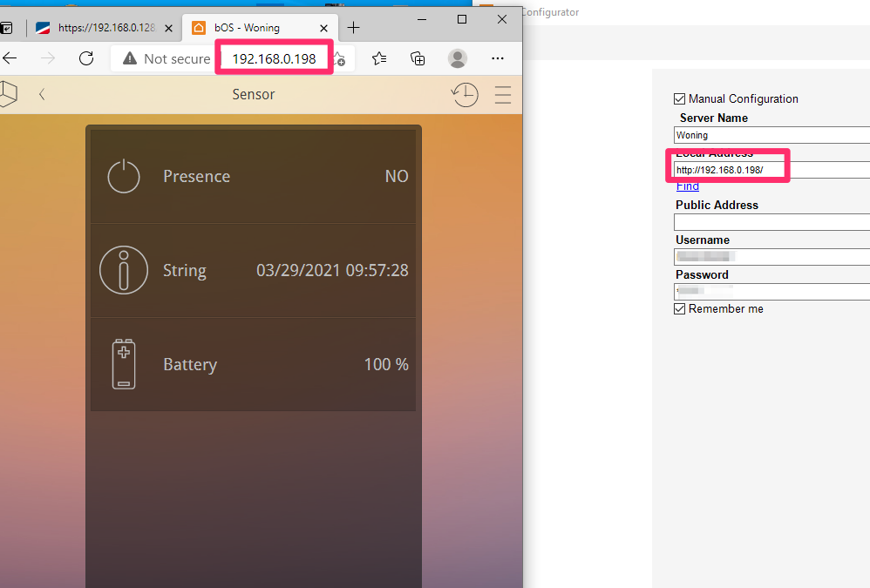Click the String info icon
Screen dimensions: 870x588
pos(124,270)
